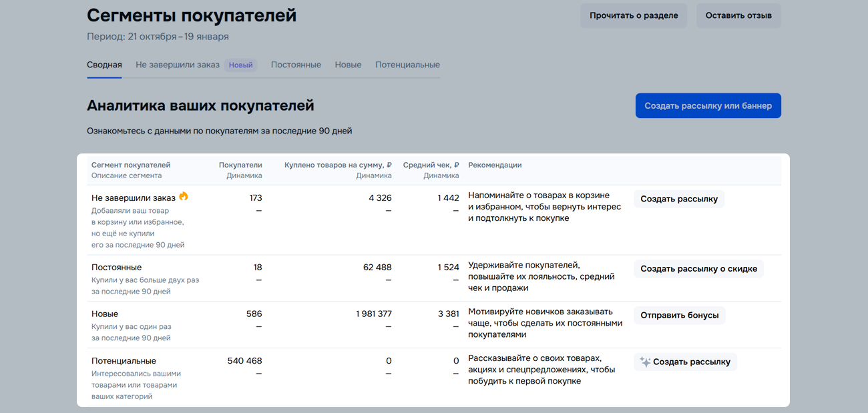The image size is (868, 413).
Task: Open the Не завершили заказ tab
Action: (178, 65)
